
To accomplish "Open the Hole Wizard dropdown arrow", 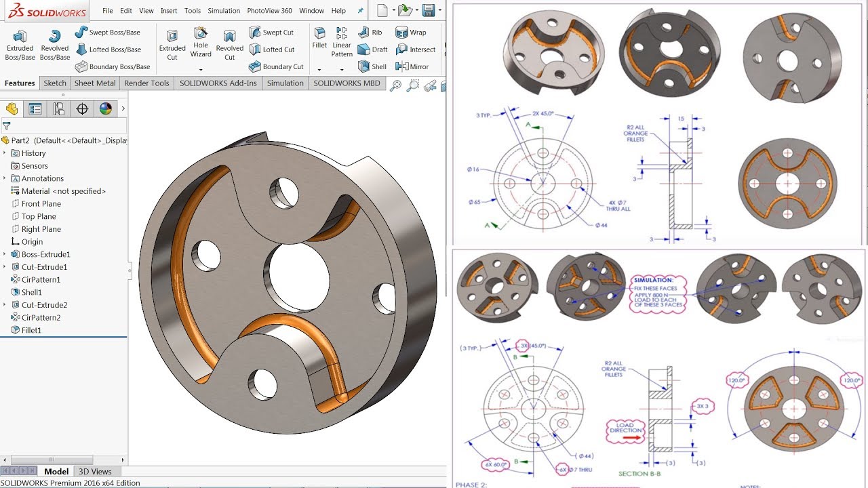I will point(201,69).
